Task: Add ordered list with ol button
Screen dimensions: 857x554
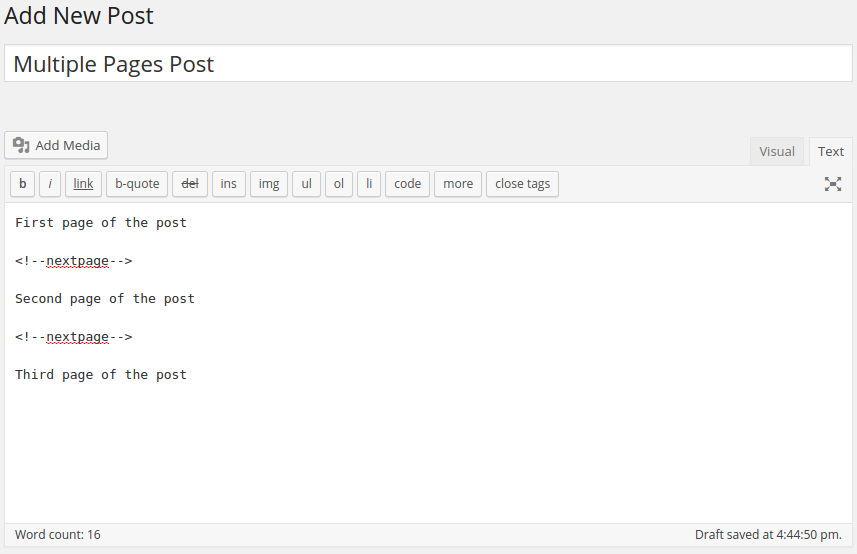Action: tap(339, 184)
